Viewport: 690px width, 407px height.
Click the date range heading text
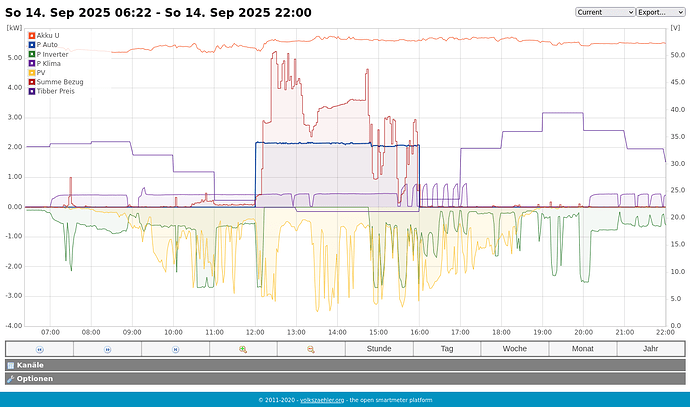158,13
